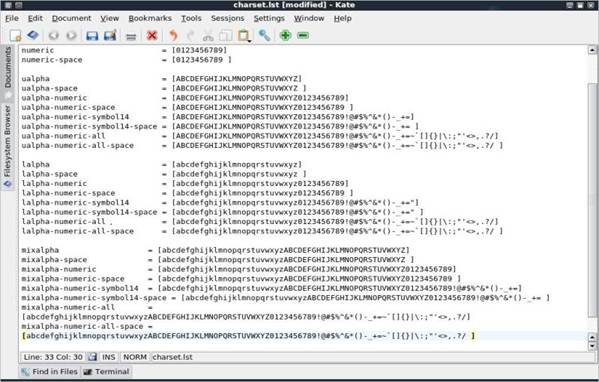
Task: Show the Terminal panel
Action: [107, 371]
